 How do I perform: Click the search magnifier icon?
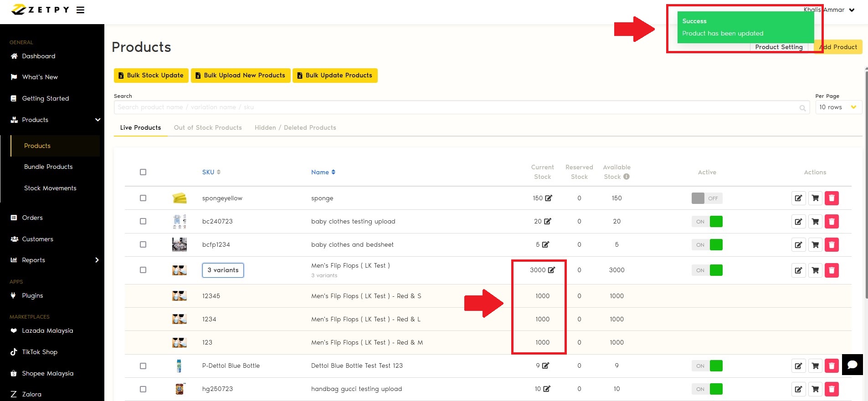tap(802, 108)
